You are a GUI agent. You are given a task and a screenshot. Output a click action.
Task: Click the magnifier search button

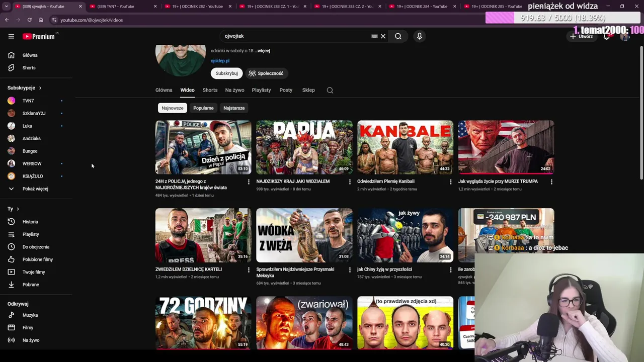[398, 36]
